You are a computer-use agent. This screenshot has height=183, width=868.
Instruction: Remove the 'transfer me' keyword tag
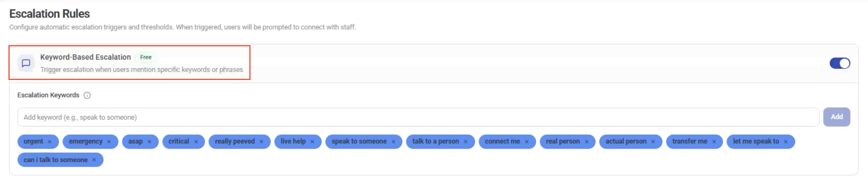(x=714, y=142)
